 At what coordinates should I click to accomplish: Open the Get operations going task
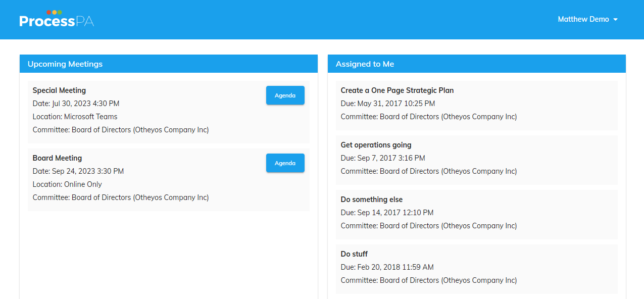pos(376,145)
